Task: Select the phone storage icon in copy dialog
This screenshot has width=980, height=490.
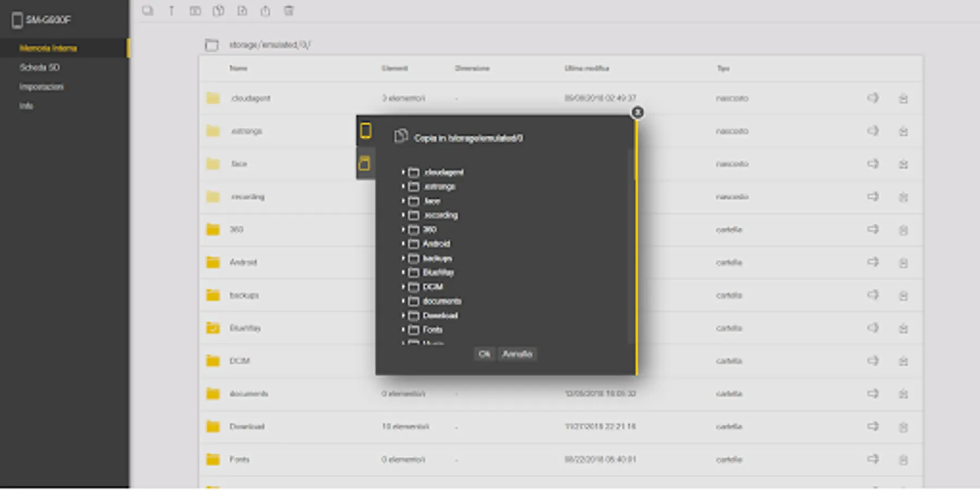Action: (366, 131)
